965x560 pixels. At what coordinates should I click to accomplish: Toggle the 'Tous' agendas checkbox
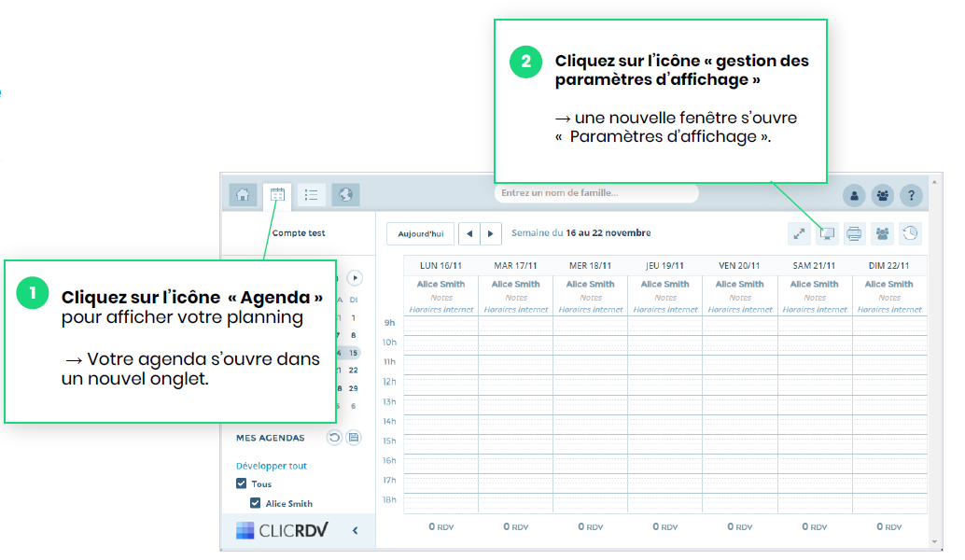242,484
